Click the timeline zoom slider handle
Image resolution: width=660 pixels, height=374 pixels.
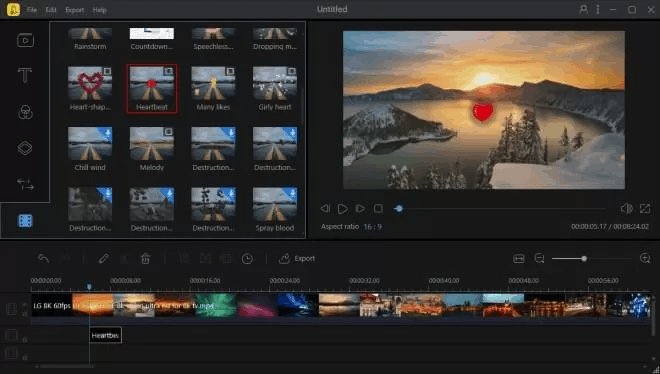tap(584, 258)
